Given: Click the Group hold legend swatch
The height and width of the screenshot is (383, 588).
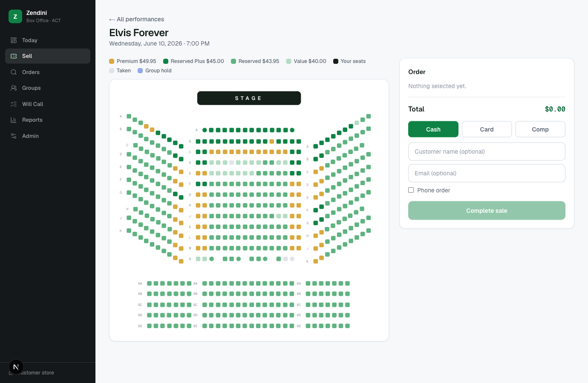Looking at the screenshot, I should [140, 71].
